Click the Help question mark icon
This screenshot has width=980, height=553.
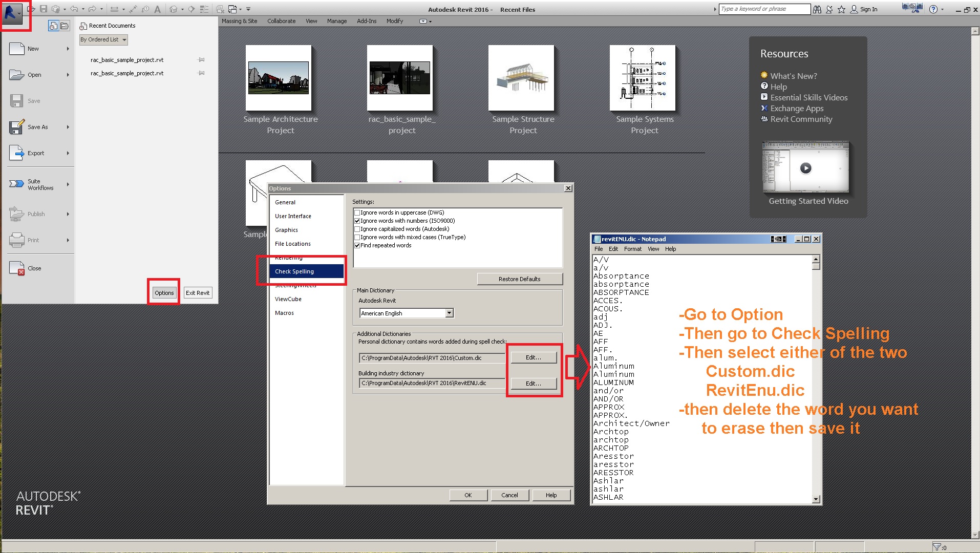pyautogui.click(x=933, y=9)
